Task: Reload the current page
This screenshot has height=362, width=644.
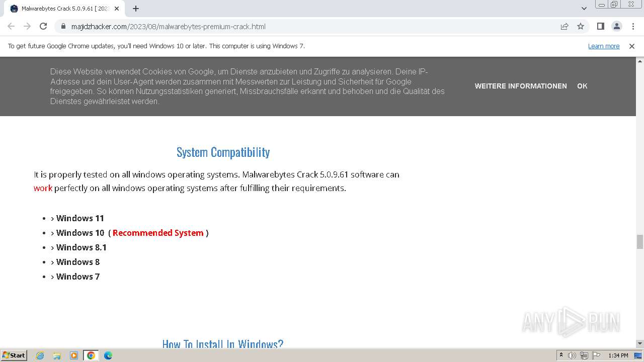Action: (43, 26)
